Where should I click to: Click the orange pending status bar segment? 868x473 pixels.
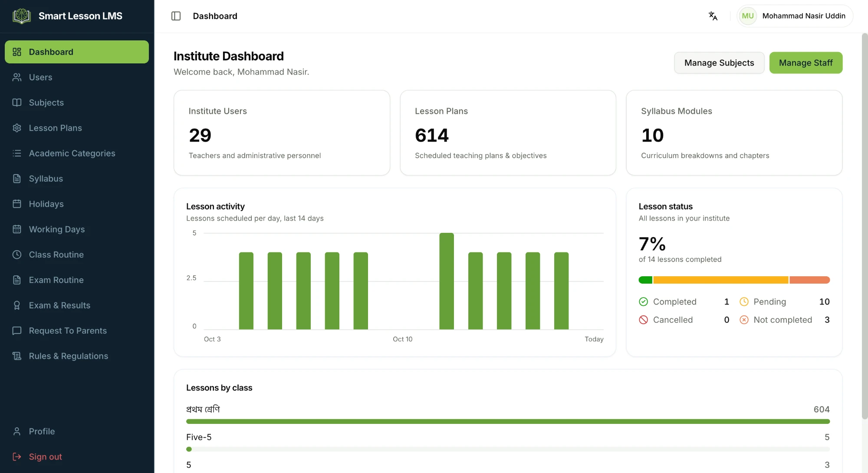tap(721, 280)
